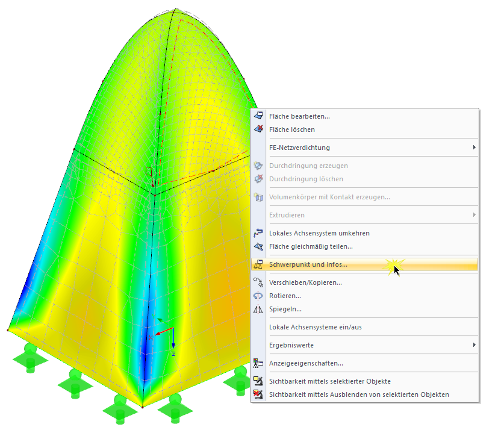504x433 pixels.
Task: Expand the FE-Netzverdichtung submenu arrow
Action: [474, 147]
